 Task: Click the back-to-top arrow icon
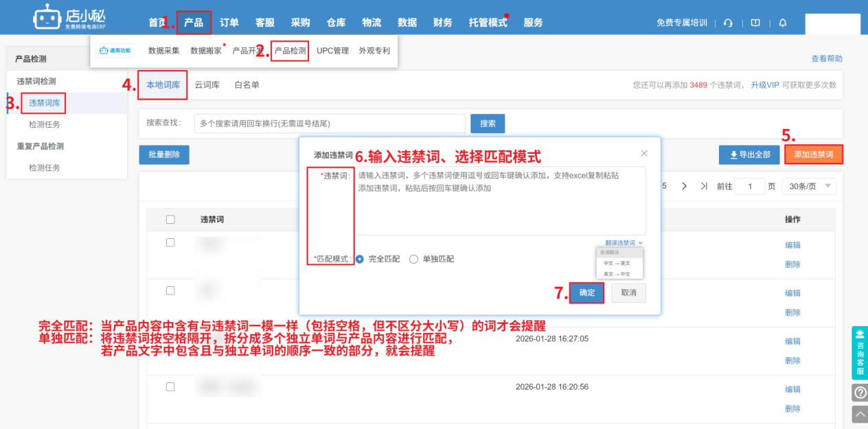click(x=860, y=414)
